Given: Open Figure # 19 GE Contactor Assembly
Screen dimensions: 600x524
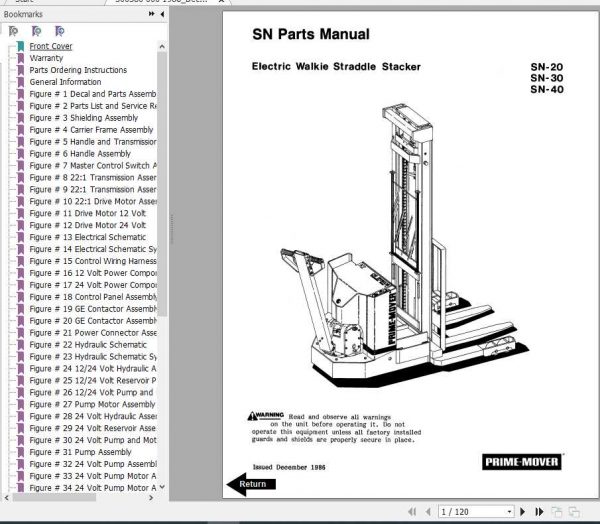Looking at the screenshot, I should click(x=93, y=309).
